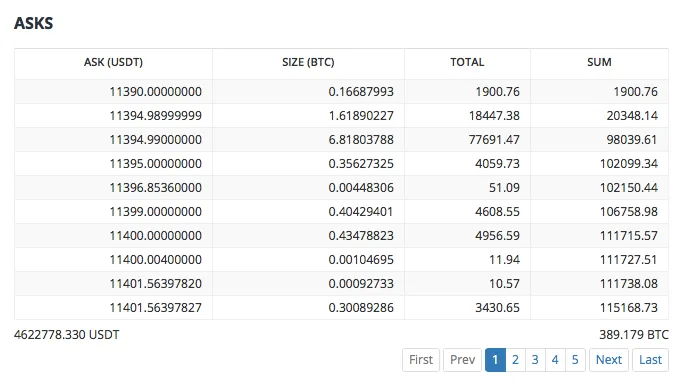Click sum value 111738.08
This screenshot has height=382, width=693.
[x=628, y=283]
